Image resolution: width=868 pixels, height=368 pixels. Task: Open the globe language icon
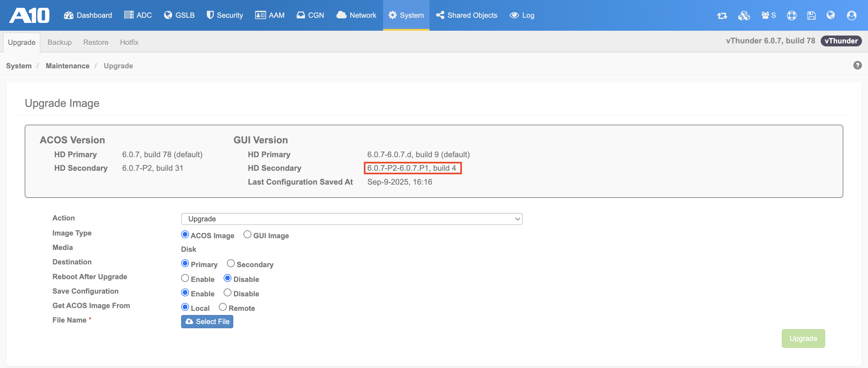831,15
